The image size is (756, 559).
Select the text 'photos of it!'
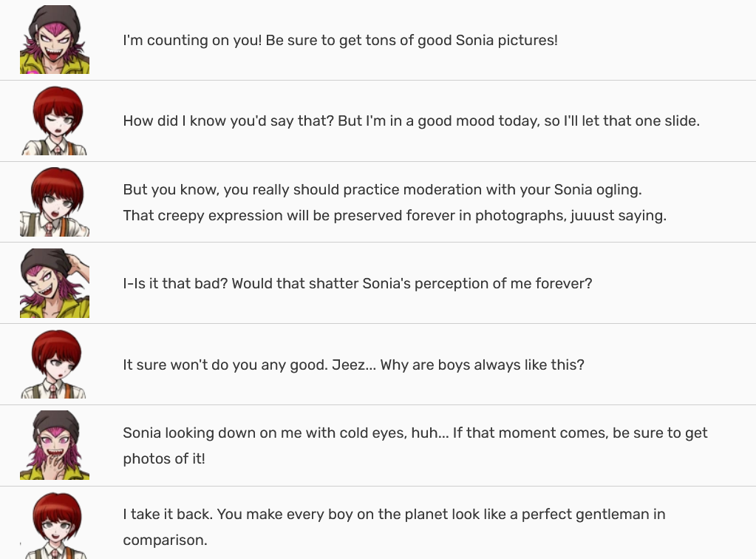pos(164,458)
